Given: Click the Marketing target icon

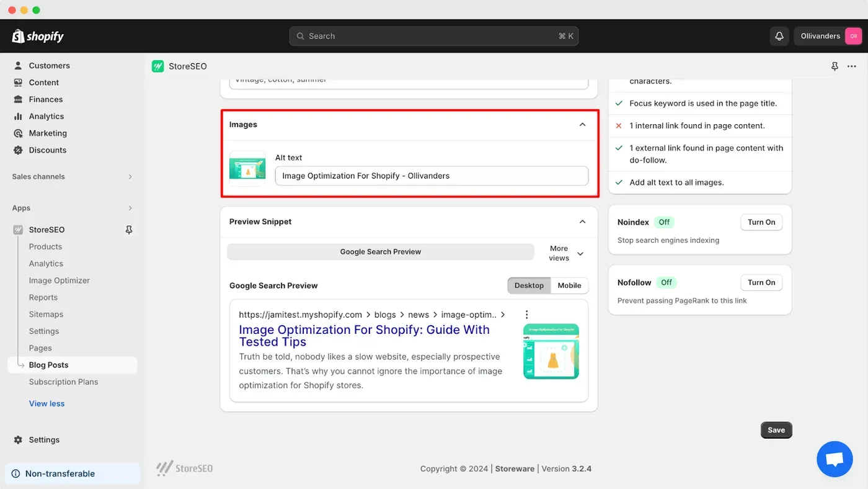Looking at the screenshot, I should pos(18,133).
